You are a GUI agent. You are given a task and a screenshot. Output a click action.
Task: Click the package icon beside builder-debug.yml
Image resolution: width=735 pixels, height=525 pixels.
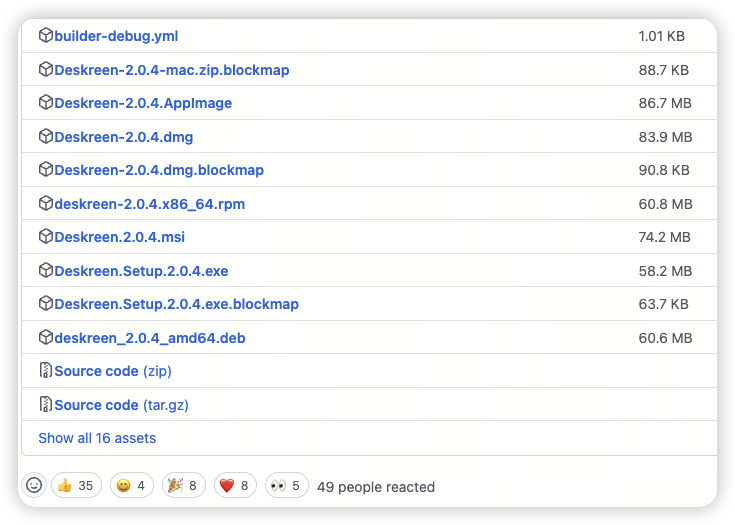[45, 36]
